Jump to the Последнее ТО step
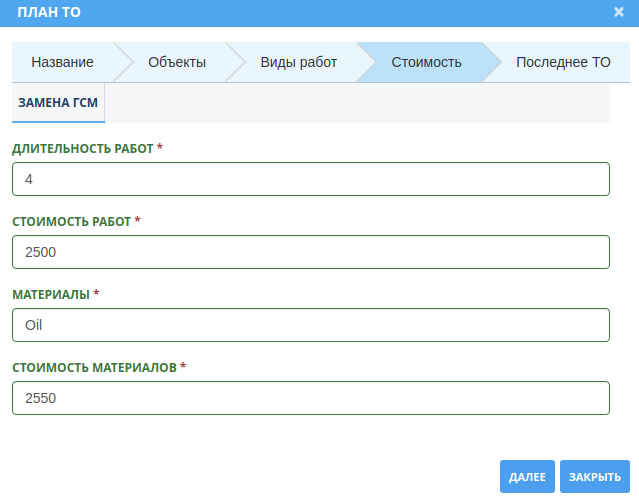 pyautogui.click(x=562, y=62)
